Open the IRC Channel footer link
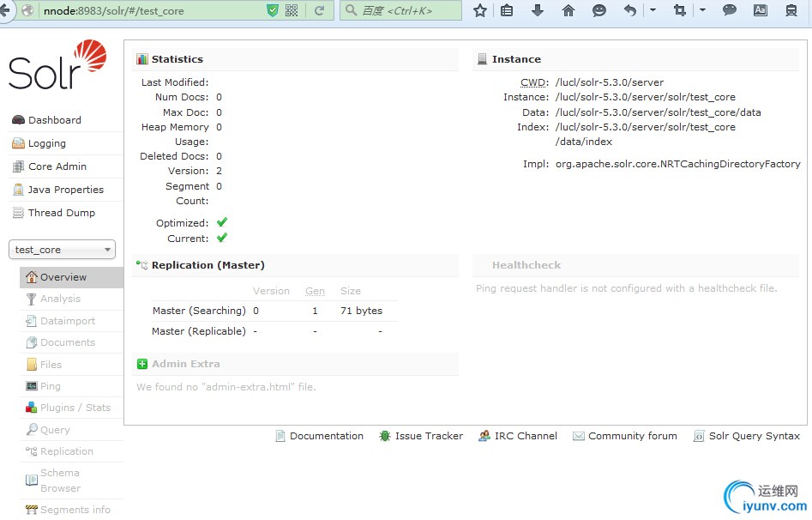The height and width of the screenshot is (520, 812). (526, 436)
